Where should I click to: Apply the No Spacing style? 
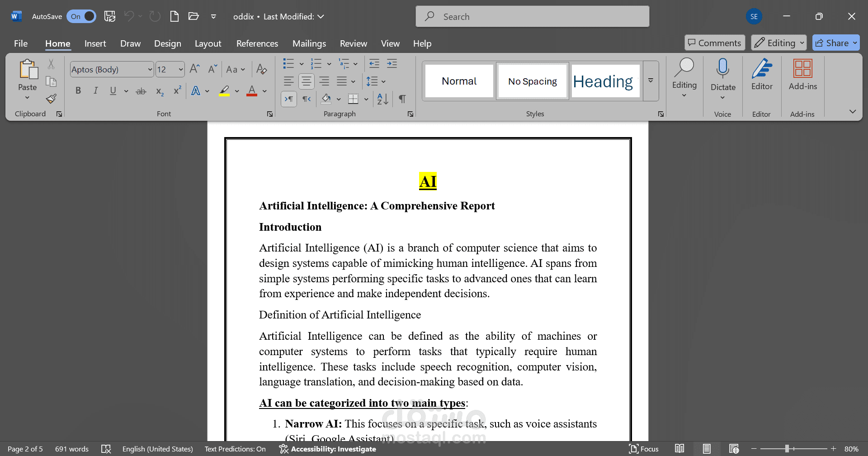[x=533, y=81]
